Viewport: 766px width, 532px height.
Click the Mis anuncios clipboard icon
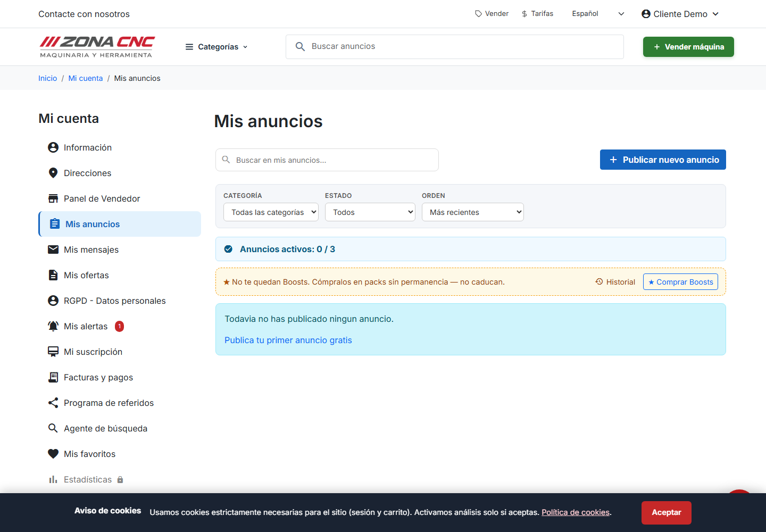55,224
